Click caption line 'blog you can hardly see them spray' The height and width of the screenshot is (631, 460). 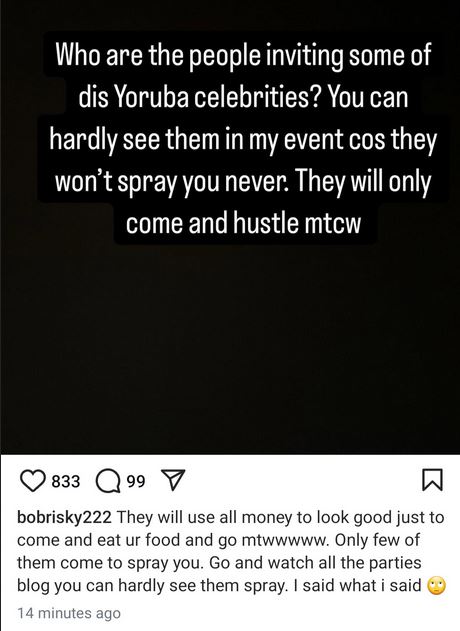click(151, 586)
